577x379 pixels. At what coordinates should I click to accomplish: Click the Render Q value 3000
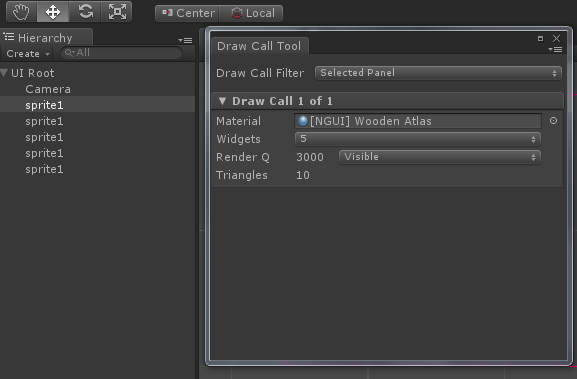pos(310,157)
